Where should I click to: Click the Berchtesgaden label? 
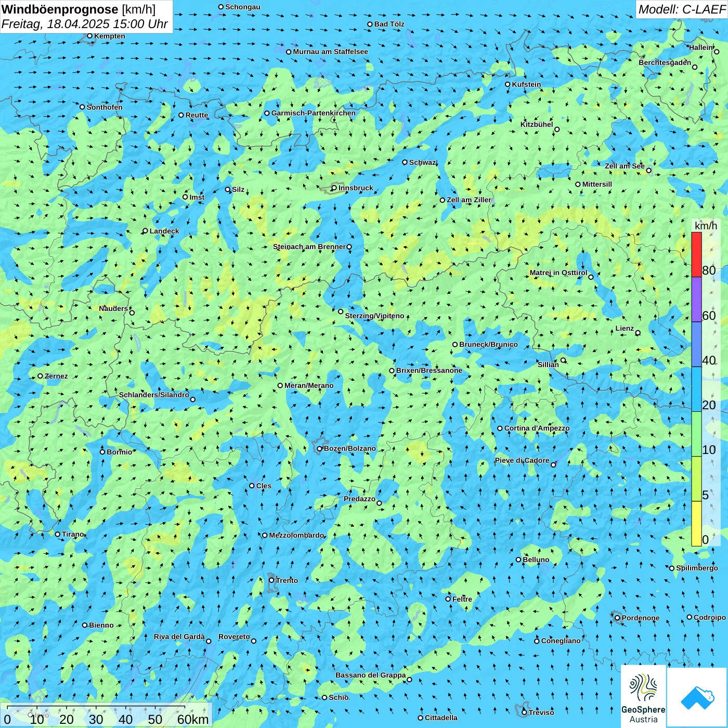[x=665, y=63]
